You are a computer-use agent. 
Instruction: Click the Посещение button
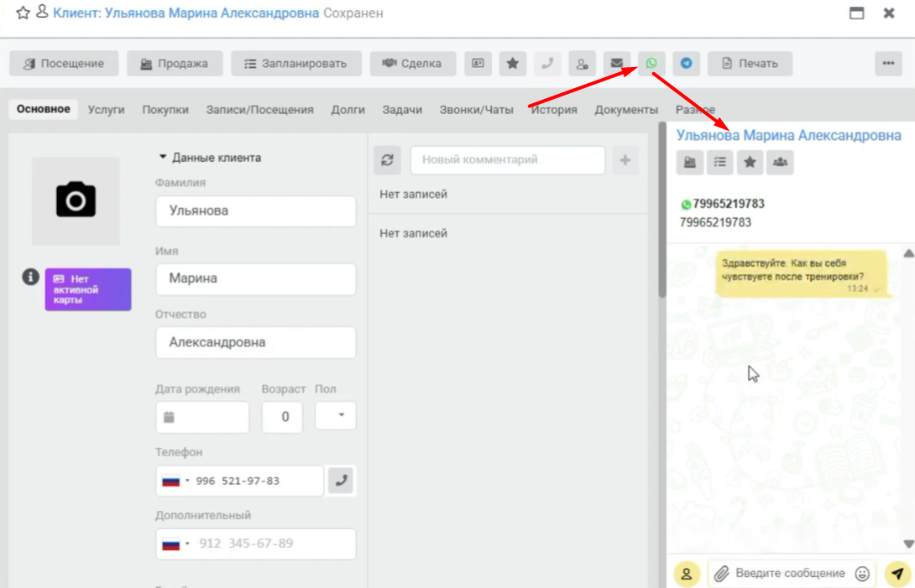click(x=64, y=64)
